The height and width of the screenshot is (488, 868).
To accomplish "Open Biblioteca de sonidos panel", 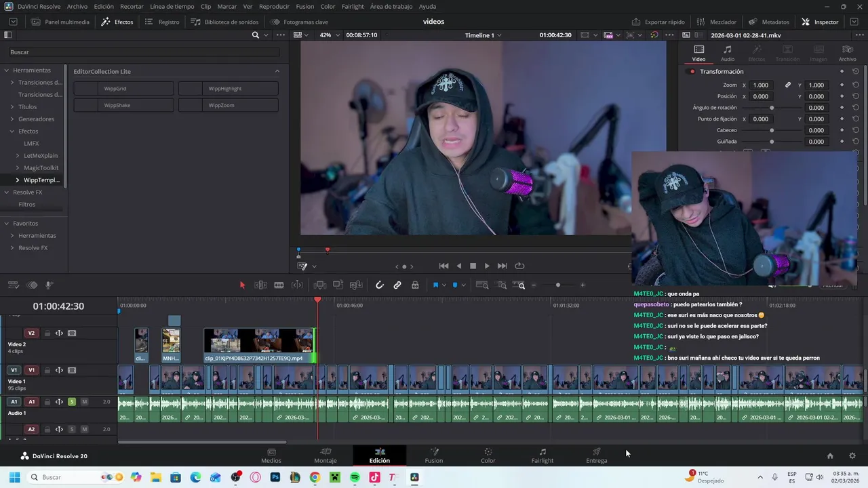I will [x=224, y=22].
